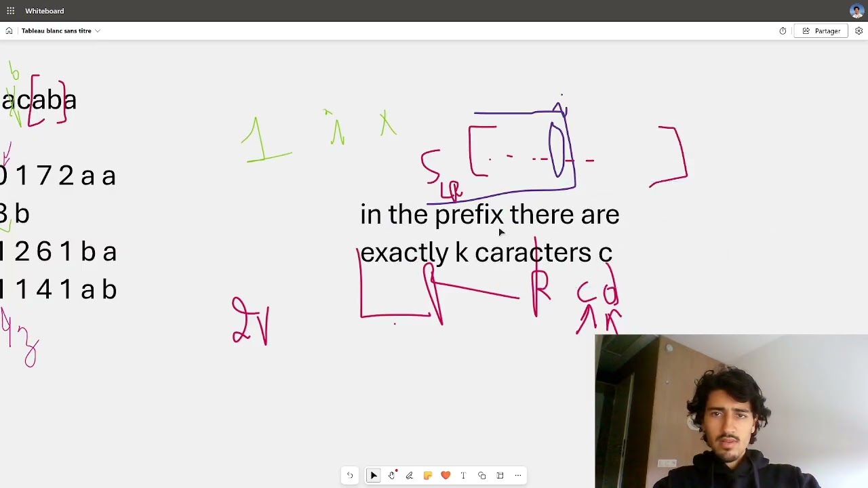Open the shapes tool
The height and width of the screenshot is (488, 868).
tap(481, 475)
